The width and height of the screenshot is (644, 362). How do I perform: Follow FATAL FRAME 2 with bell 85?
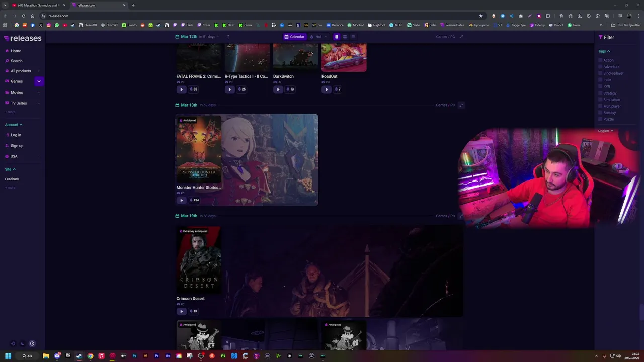click(x=193, y=89)
